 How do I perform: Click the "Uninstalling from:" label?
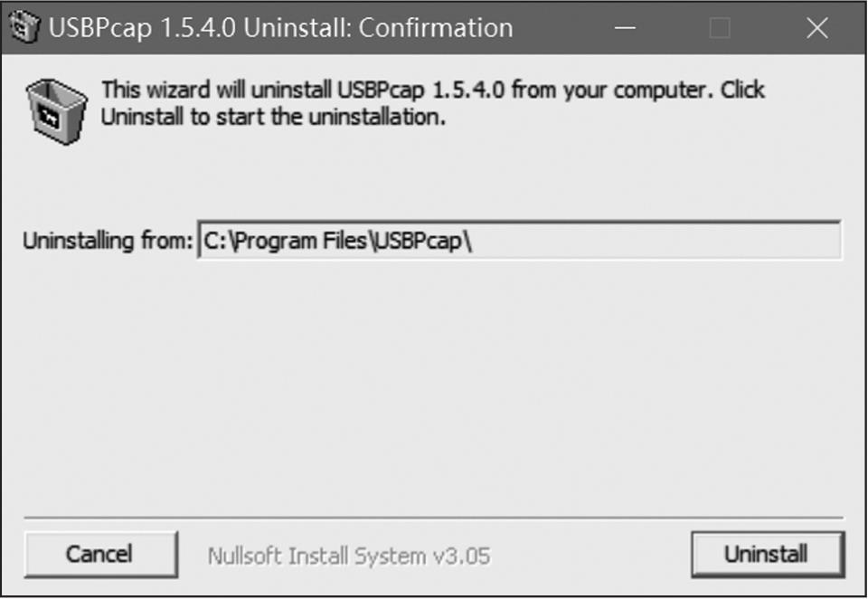(x=108, y=242)
